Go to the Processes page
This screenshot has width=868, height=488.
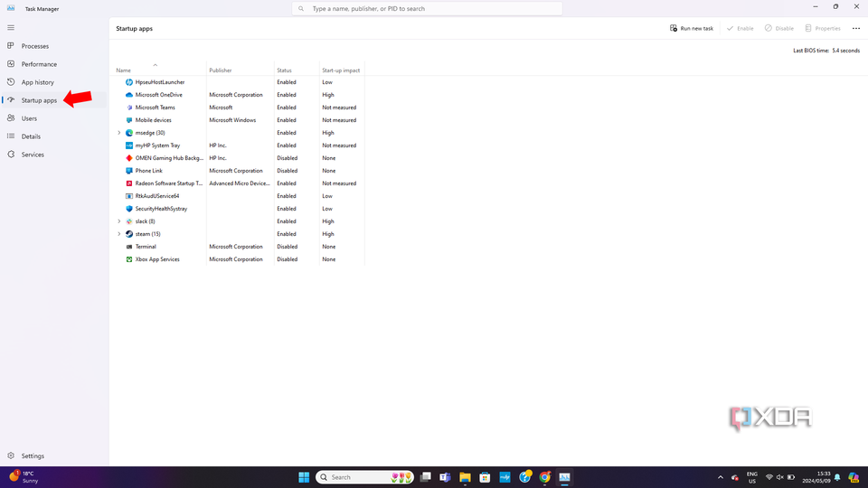35,46
